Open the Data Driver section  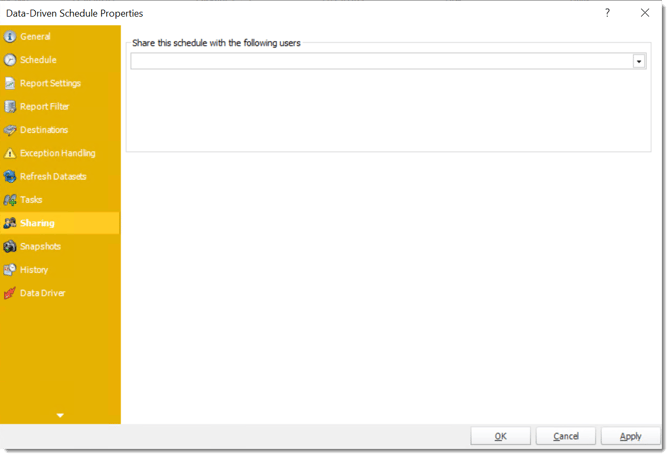42,293
